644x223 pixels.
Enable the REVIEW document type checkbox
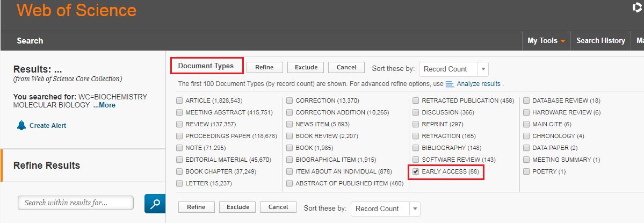coord(179,124)
